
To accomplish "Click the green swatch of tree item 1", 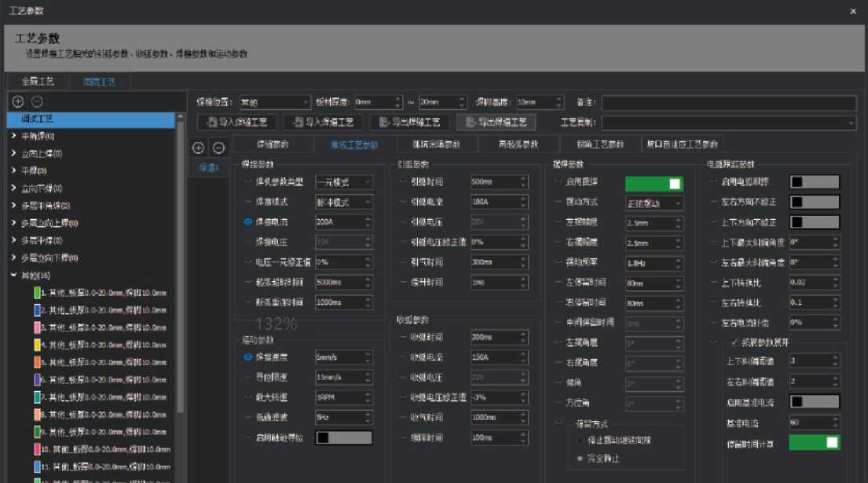I will tap(37, 293).
